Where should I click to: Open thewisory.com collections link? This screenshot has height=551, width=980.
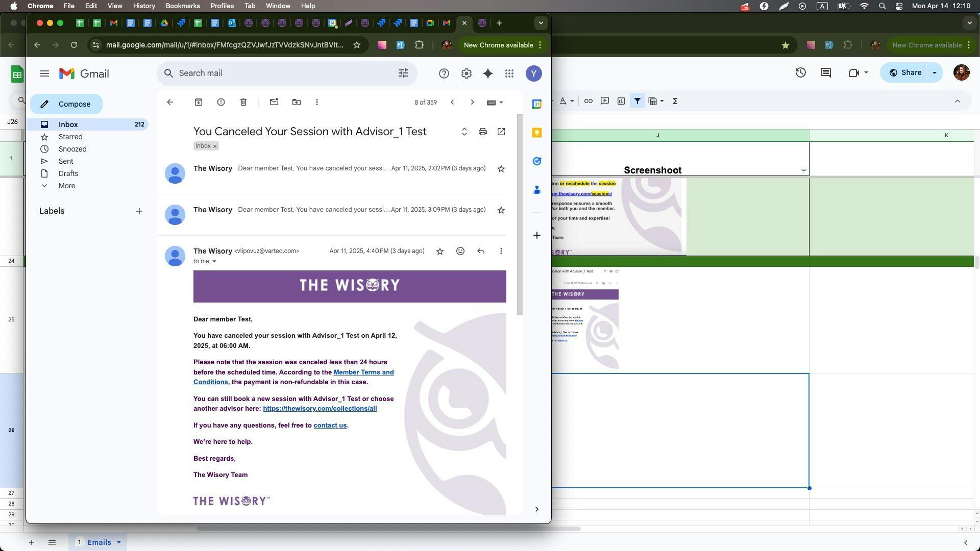[320, 409]
